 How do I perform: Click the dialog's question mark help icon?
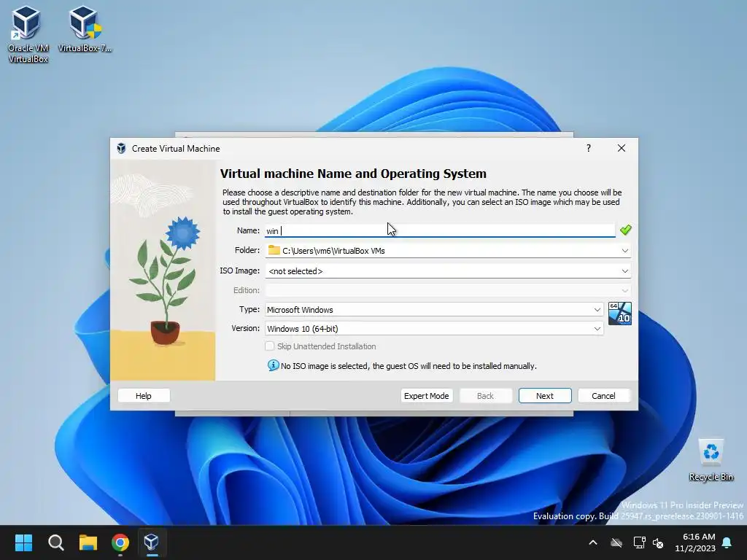[x=589, y=148]
